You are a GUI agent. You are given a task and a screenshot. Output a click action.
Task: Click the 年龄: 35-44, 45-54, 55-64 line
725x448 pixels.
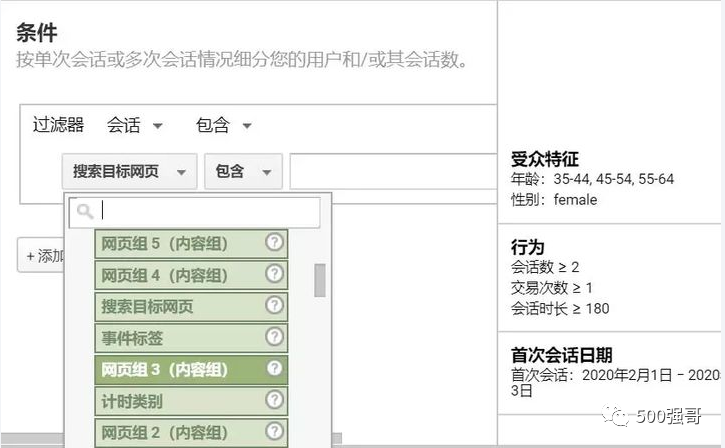[x=592, y=179]
